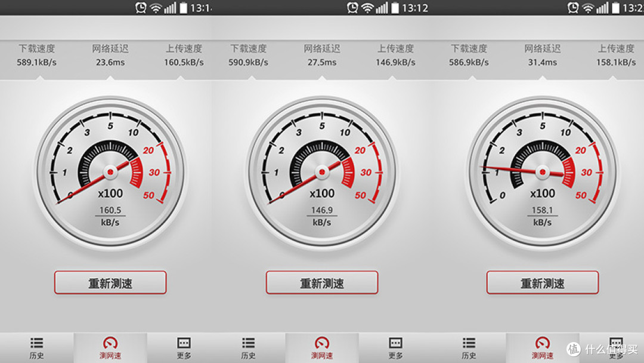Tap the battery icon in left status bar
This screenshot has height=363, width=644.
coord(183,8)
